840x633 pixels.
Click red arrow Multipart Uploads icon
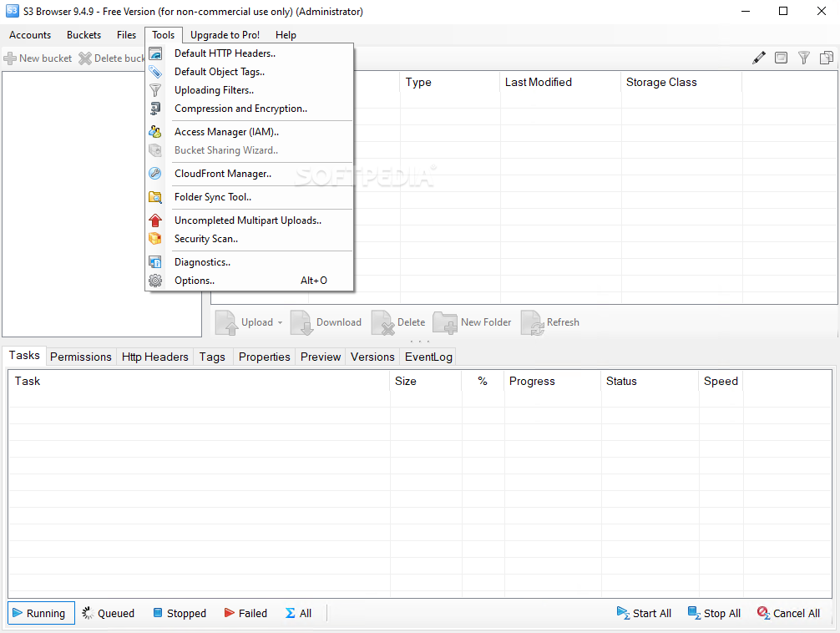[x=155, y=220]
